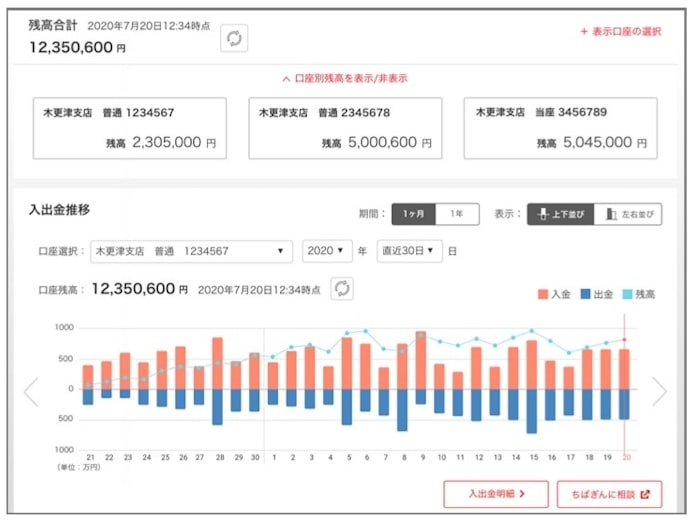
Task: Open 表示口座の選択 link
Action: click(x=621, y=32)
